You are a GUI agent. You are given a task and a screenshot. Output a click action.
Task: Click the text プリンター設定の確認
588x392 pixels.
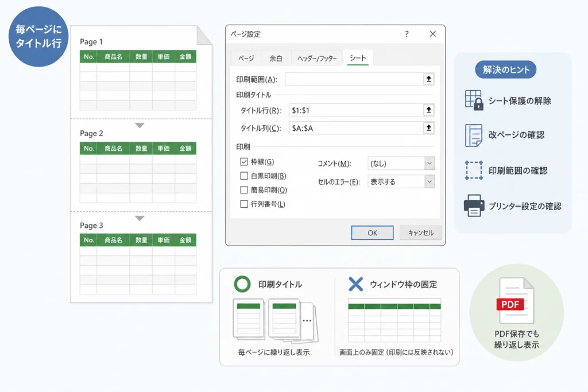(525, 206)
